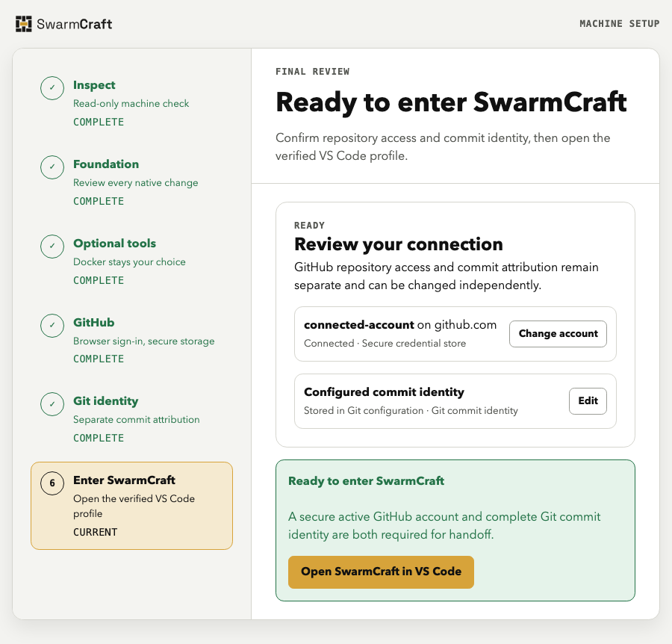The image size is (672, 644).
Task: Go to the Foundation step
Action: 106,164
